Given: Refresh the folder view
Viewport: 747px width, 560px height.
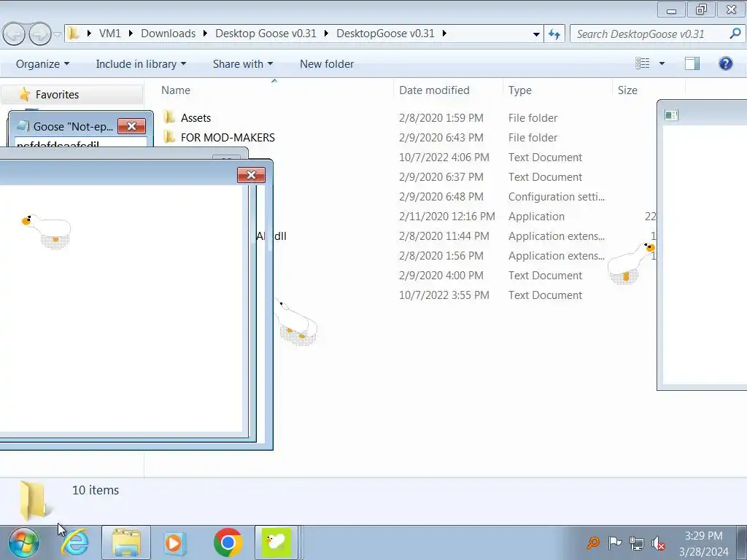Looking at the screenshot, I should [x=554, y=34].
